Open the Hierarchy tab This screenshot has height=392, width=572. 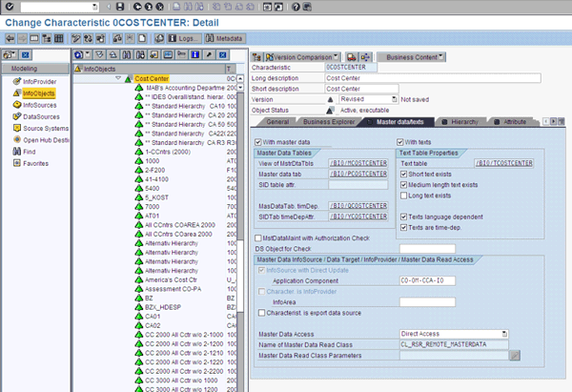(x=464, y=122)
